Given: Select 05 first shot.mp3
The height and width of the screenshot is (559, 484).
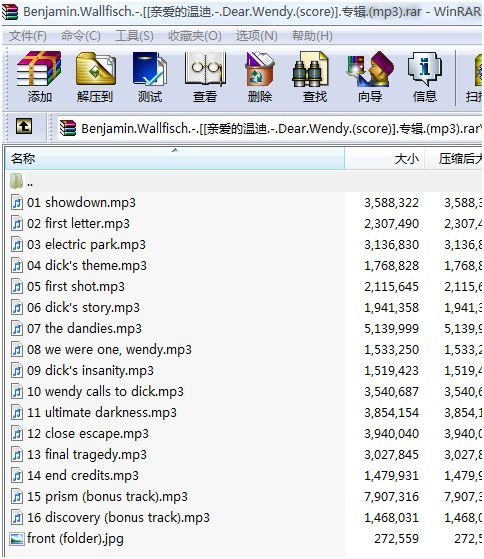Looking at the screenshot, I should point(76,287).
